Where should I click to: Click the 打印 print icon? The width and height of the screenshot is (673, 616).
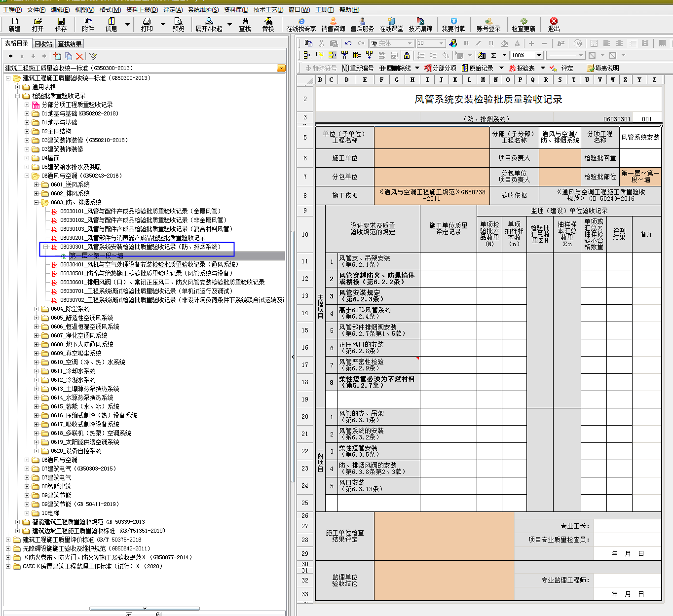[x=147, y=24]
